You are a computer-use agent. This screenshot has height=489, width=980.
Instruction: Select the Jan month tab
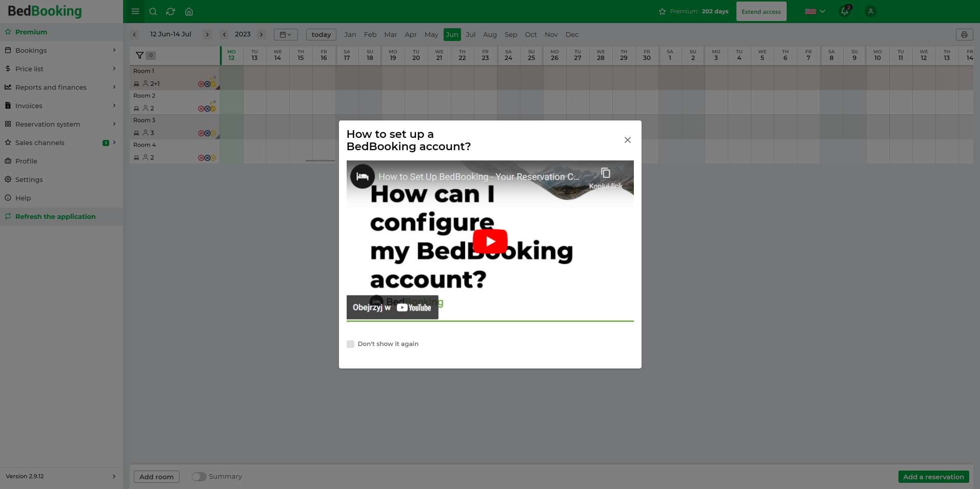350,34
